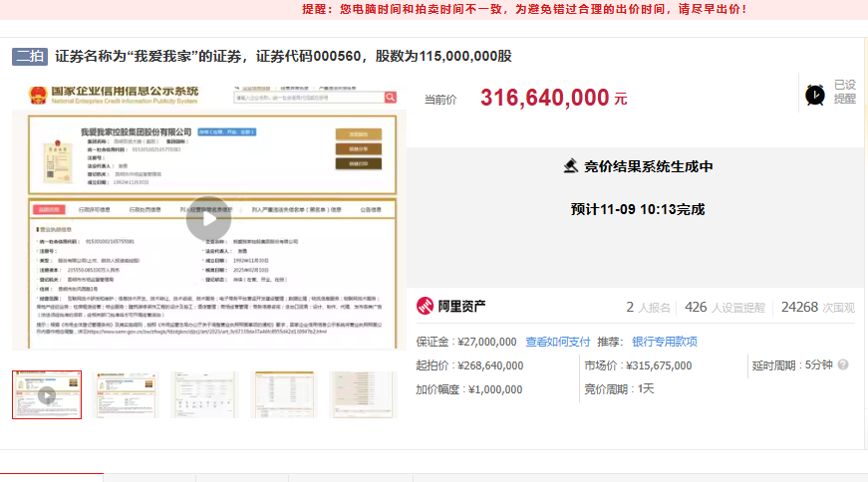Click the 预计11-09 10:13完成 text

(638, 210)
